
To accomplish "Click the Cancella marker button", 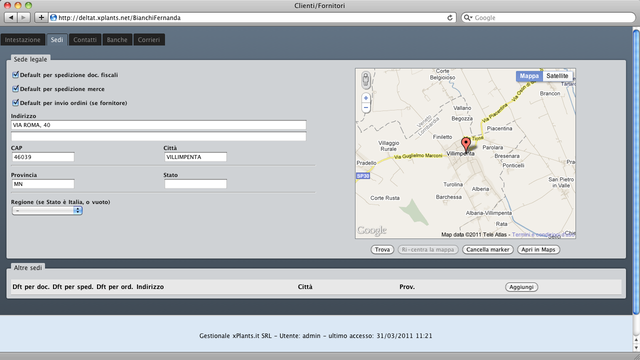I will point(488,249).
